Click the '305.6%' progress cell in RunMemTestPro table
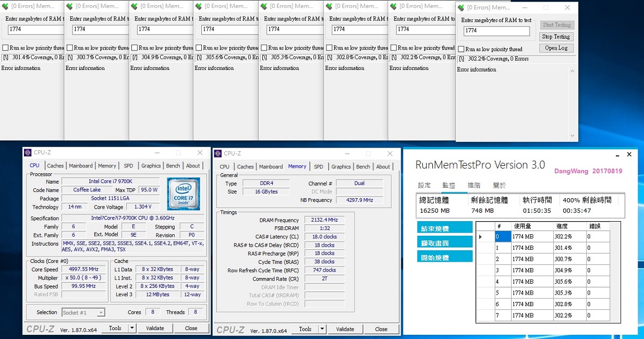Viewport: 644px width, 339px height. point(569,282)
